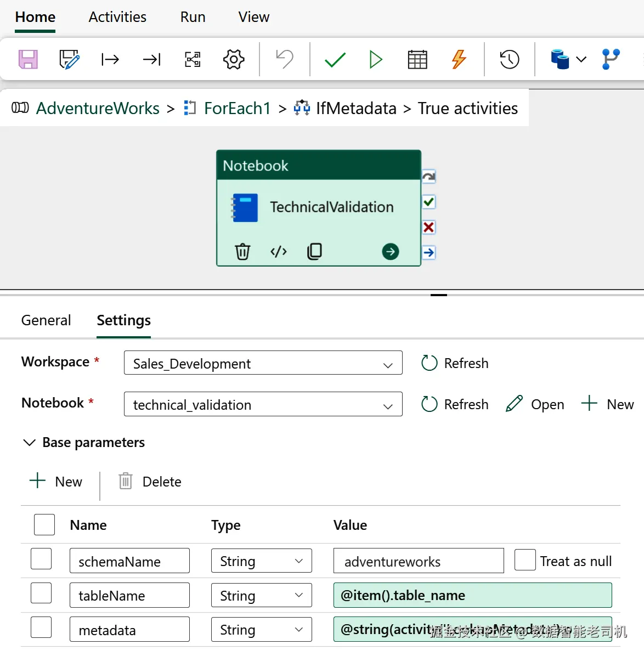Open the Activities ribbon tab
The width and height of the screenshot is (644, 656).
tap(117, 17)
